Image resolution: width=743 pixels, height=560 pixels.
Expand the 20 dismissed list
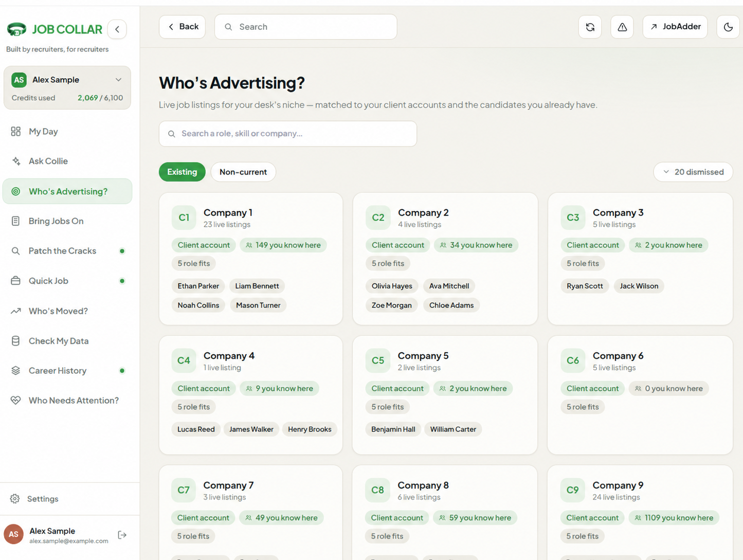[693, 172]
